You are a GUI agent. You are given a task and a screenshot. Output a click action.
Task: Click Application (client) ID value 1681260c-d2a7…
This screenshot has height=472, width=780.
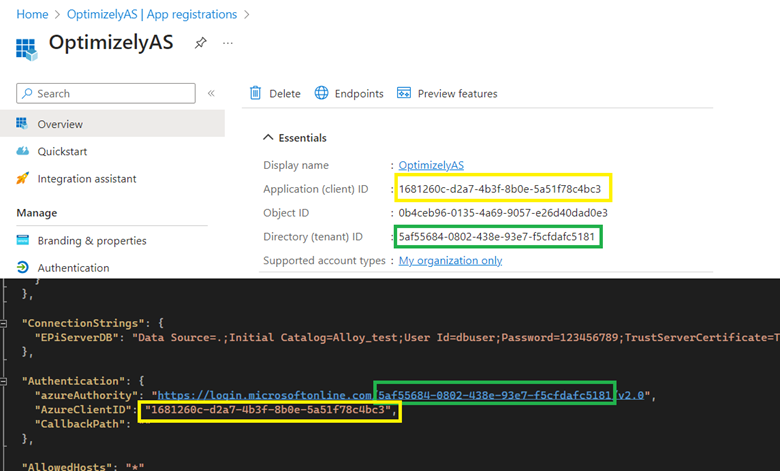[499, 189]
